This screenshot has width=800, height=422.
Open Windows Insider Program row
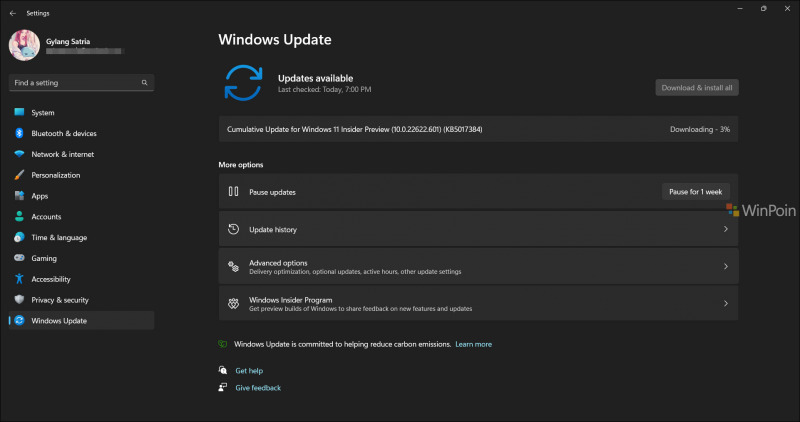[478, 304]
